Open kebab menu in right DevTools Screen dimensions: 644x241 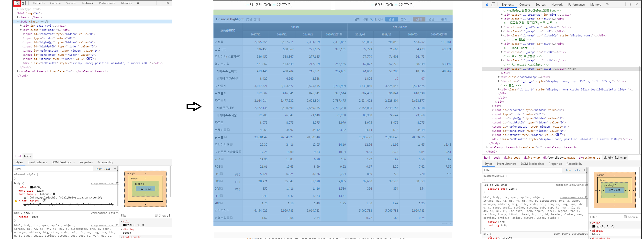point(630,4)
